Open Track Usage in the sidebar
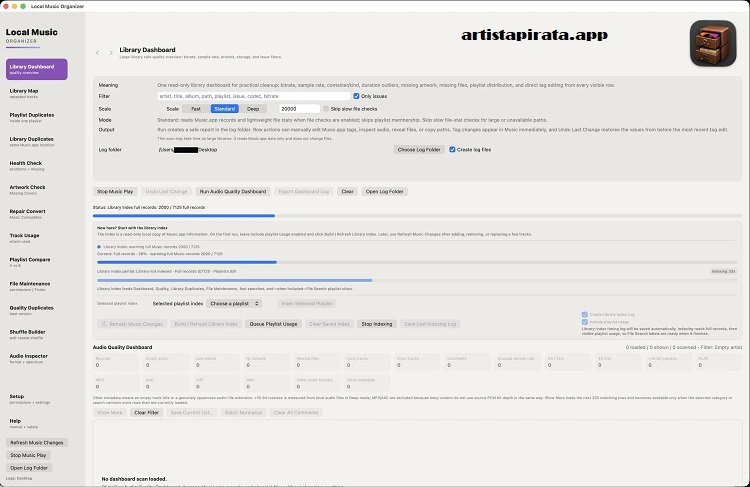750x487 pixels. pos(37,238)
